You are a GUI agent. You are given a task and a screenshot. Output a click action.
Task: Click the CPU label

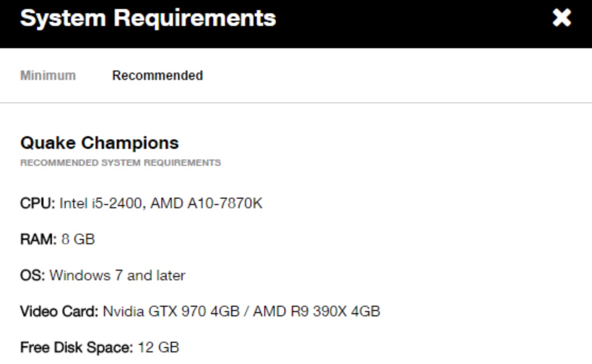pyautogui.click(x=37, y=203)
